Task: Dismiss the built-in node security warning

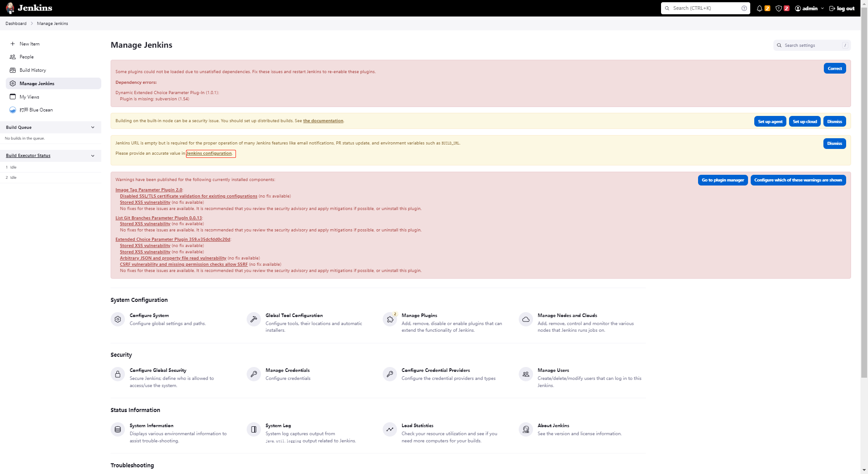Action: coord(835,121)
